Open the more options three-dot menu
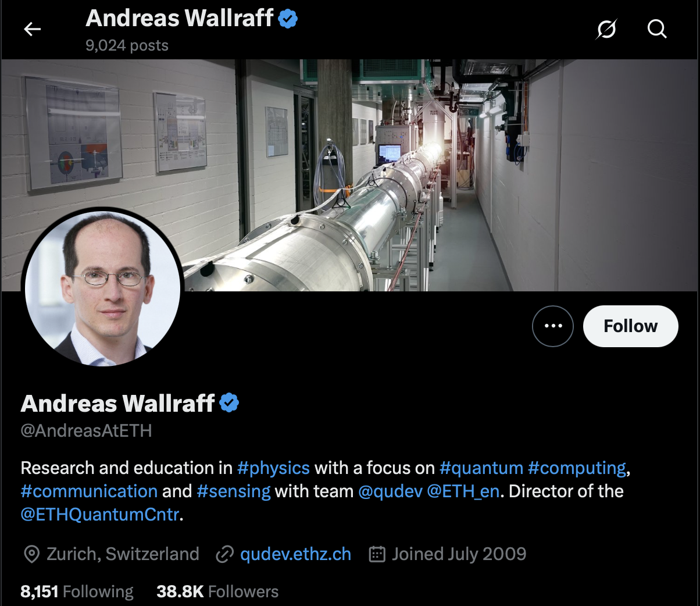700x606 pixels. (553, 326)
